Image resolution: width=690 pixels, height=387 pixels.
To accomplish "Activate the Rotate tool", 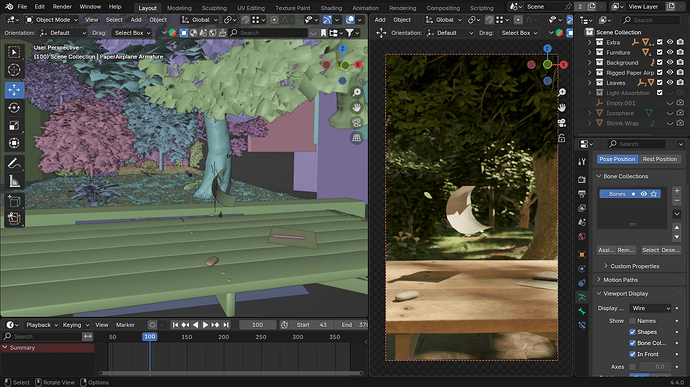I will tap(14, 107).
